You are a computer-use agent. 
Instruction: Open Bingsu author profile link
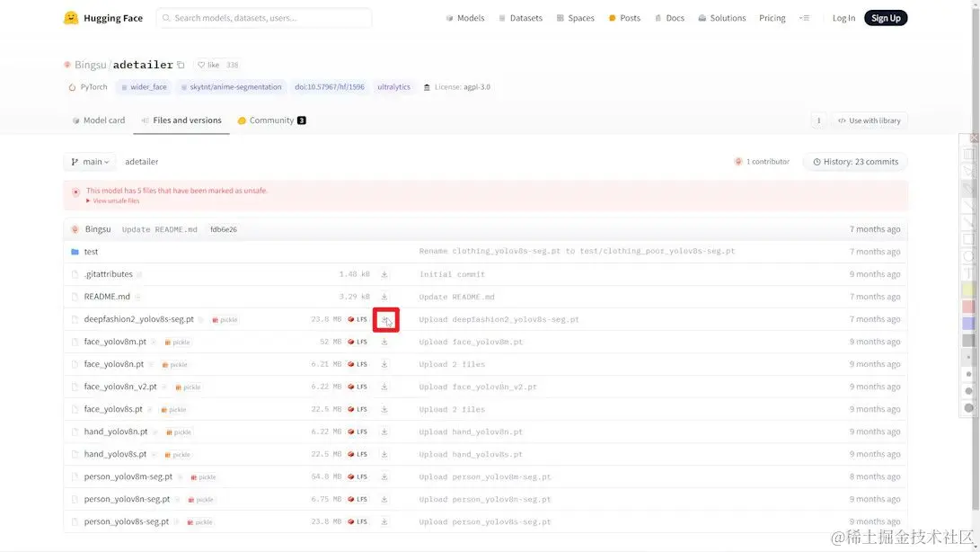tap(90, 65)
